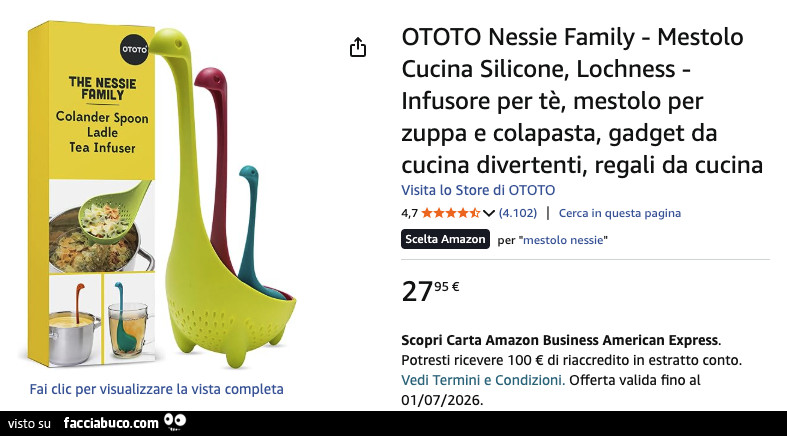The image size is (787, 436).
Task: Expand the rating breakdown chevron
Action: 489,213
